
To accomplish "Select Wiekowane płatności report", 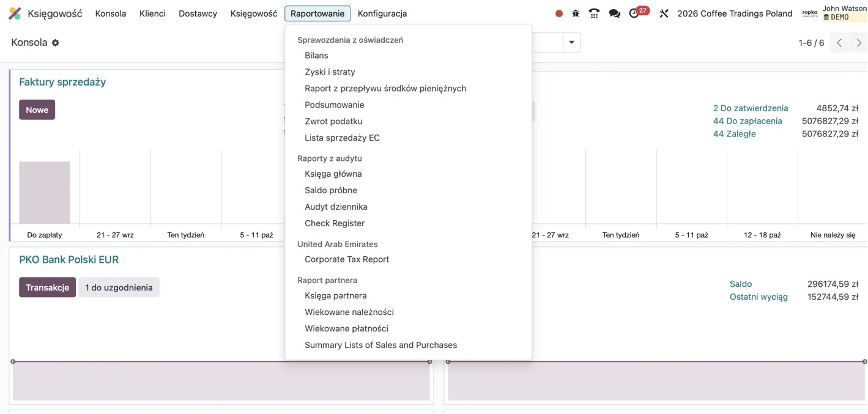I will pos(409,329).
